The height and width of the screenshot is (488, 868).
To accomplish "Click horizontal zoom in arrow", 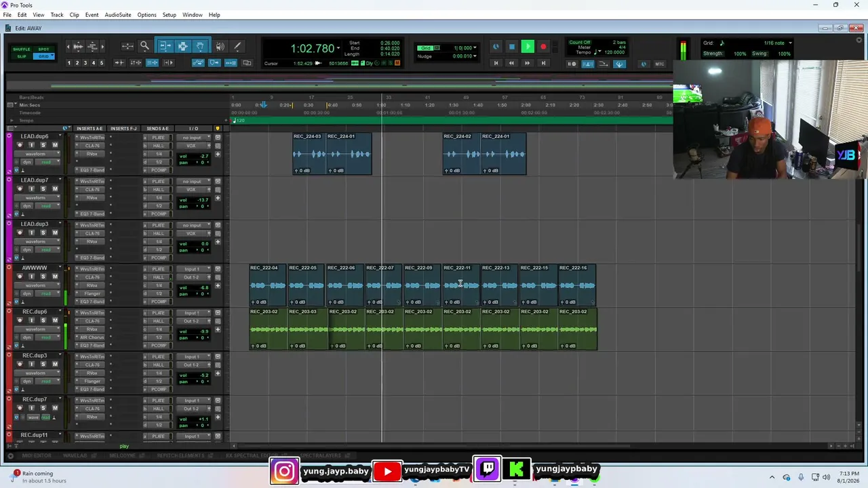I will pos(103,46).
